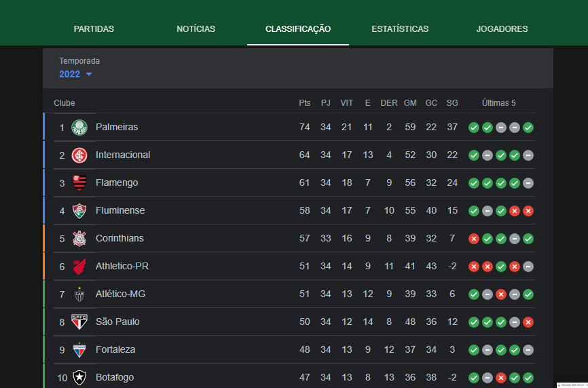Select the Fluminense crest icon
588x388 pixels.
tap(79, 211)
